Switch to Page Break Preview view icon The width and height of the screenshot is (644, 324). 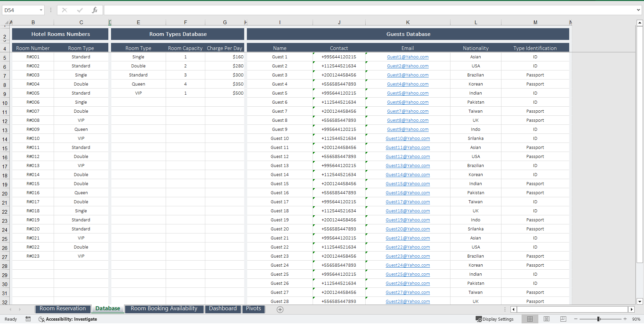click(563, 319)
